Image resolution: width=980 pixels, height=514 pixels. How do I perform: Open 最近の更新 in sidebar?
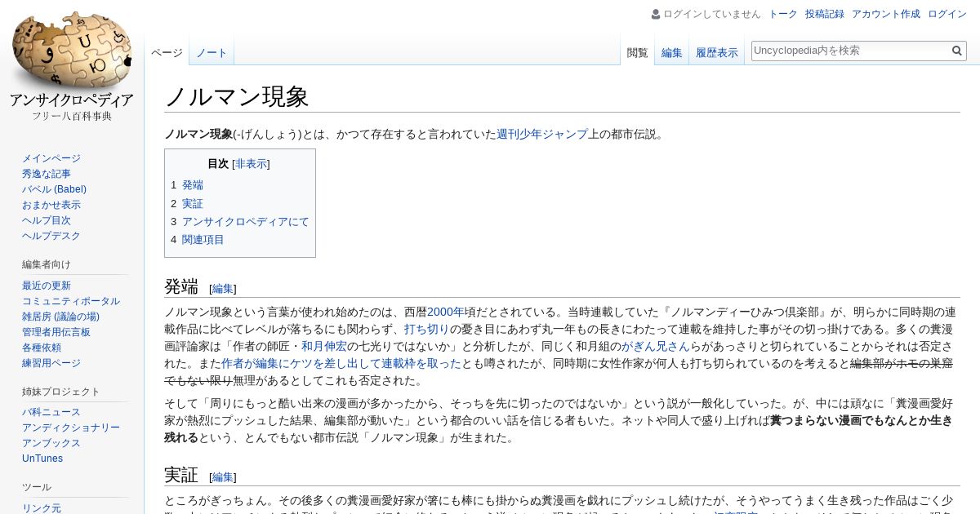[x=47, y=286]
